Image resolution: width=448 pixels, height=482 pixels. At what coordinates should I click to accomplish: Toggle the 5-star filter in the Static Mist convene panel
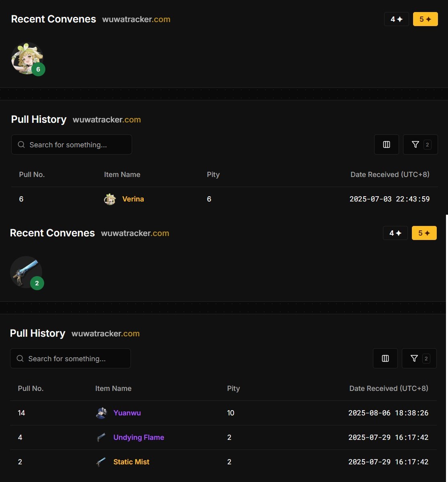tap(424, 233)
